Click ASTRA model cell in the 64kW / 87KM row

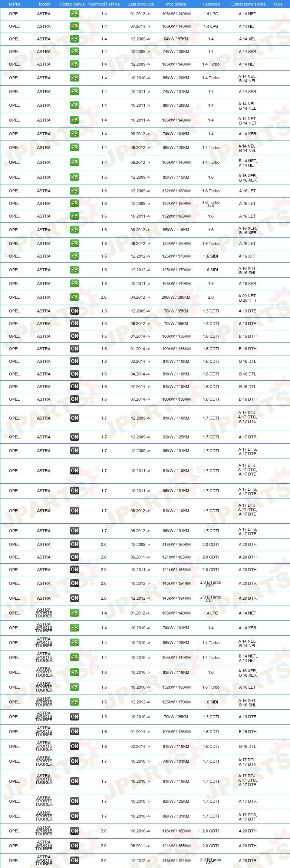pyautogui.click(x=44, y=39)
